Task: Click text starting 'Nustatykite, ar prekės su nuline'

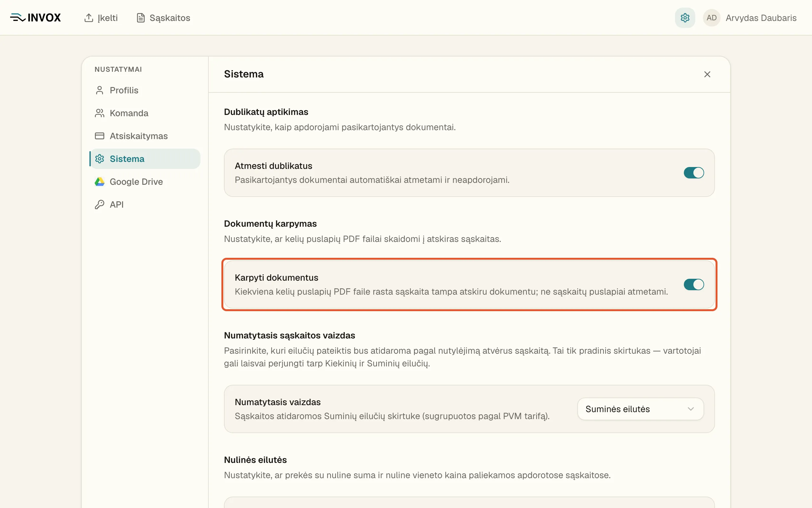Action: [x=417, y=475]
